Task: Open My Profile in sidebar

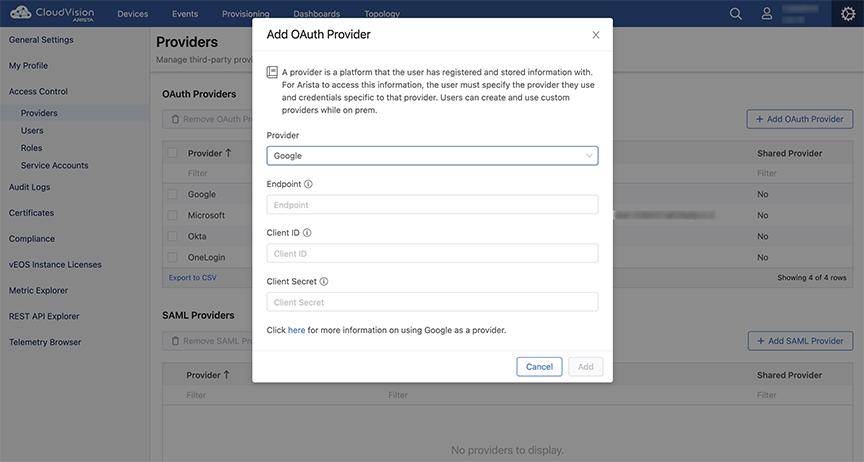Action: point(28,66)
